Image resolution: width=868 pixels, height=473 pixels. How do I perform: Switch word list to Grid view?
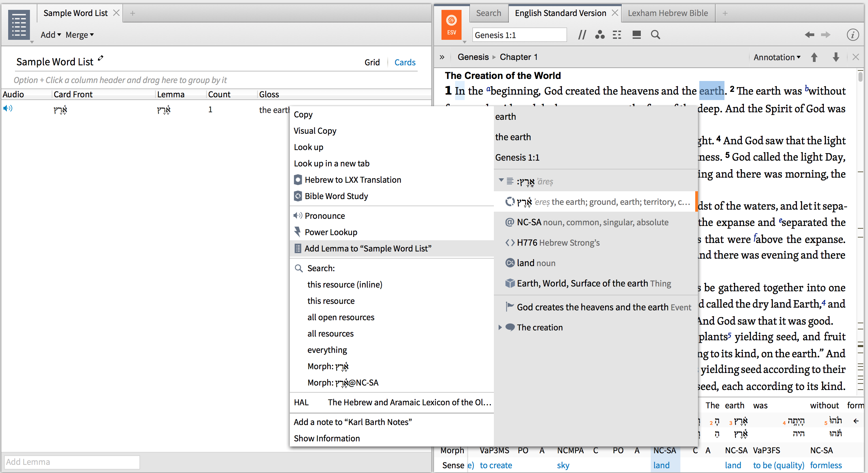click(372, 62)
